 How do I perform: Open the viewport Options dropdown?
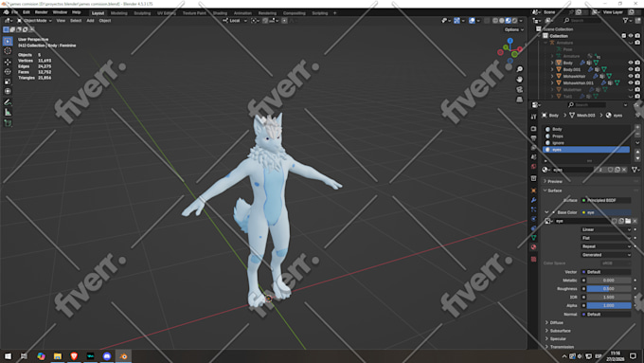click(514, 29)
